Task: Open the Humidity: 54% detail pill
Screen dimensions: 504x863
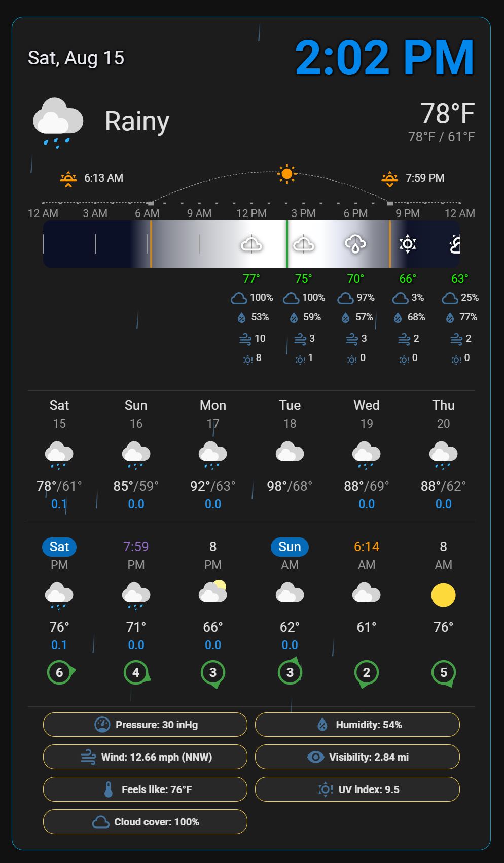Action: pyautogui.click(x=357, y=725)
